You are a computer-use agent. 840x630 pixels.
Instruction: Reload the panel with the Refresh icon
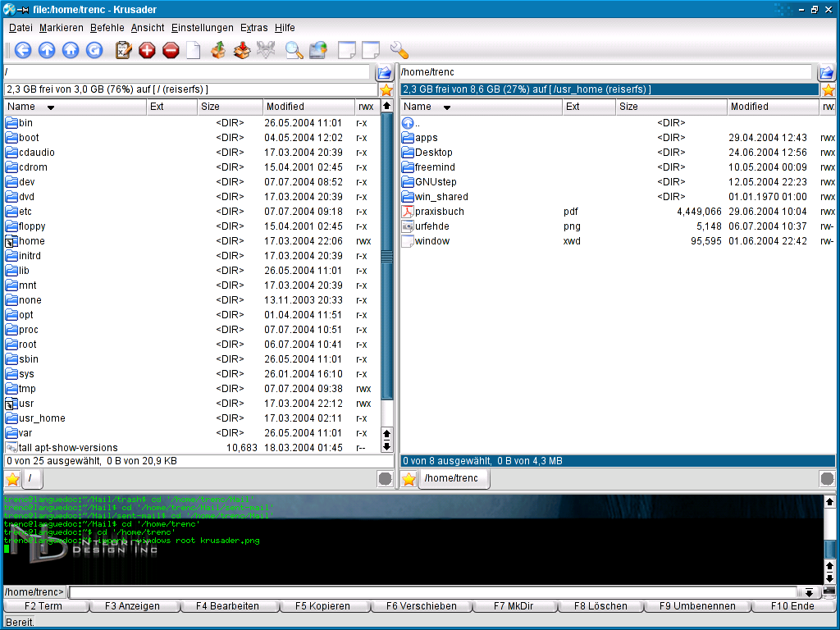(x=94, y=50)
